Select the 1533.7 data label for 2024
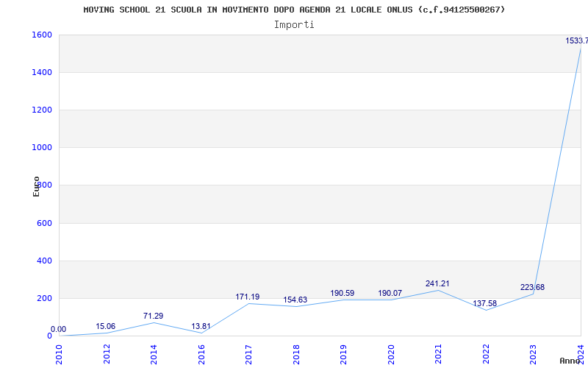This screenshot has height=368, width=588. [576, 41]
